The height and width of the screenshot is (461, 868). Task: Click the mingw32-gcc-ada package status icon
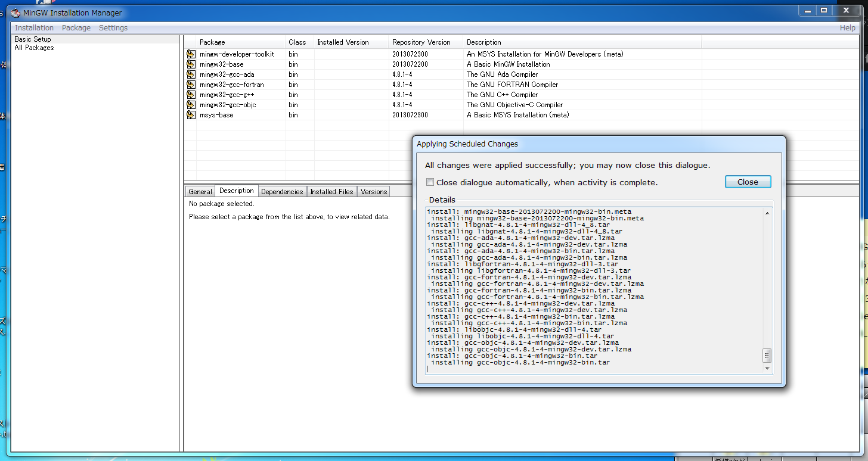pyautogui.click(x=191, y=74)
